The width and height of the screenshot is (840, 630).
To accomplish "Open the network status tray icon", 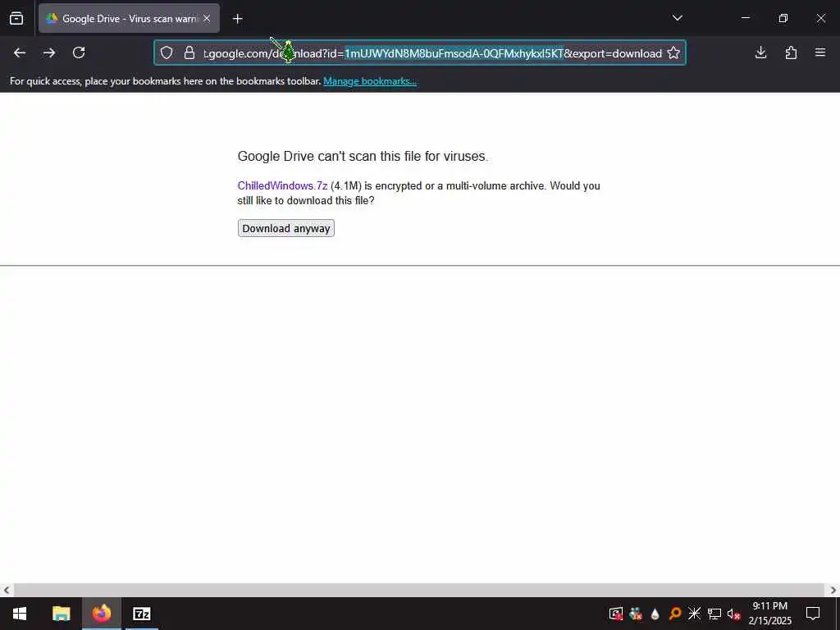I will (x=714, y=614).
